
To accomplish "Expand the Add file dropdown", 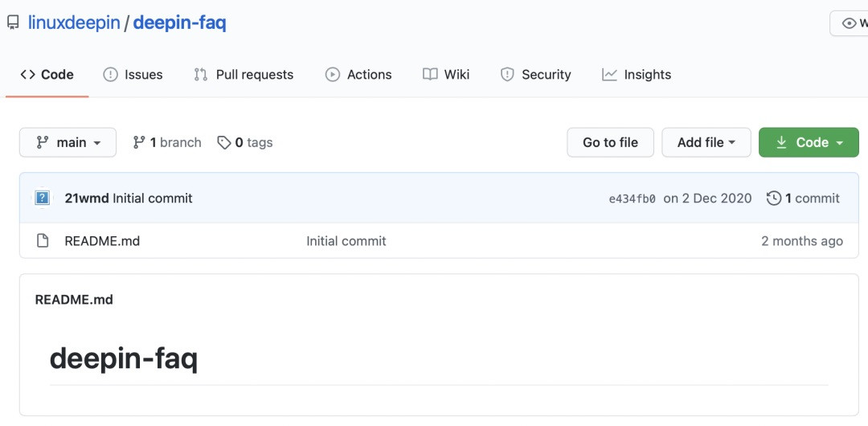I will point(706,142).
